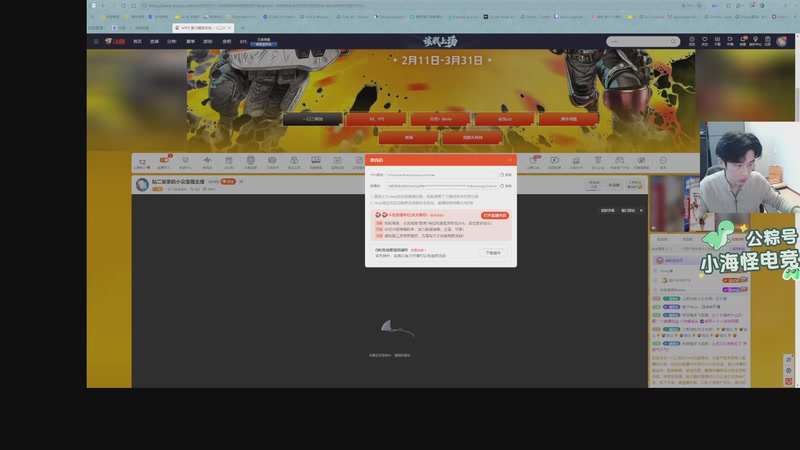Click the gift box icon in the control bar
Image resolution: width=800 pixels, height=450 pixels.
coord(229,160)
